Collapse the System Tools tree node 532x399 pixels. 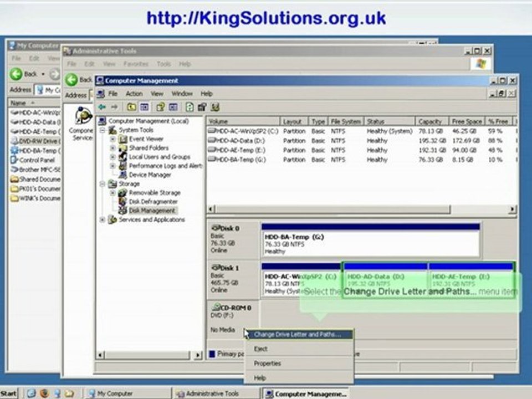(x=103, y=130)
